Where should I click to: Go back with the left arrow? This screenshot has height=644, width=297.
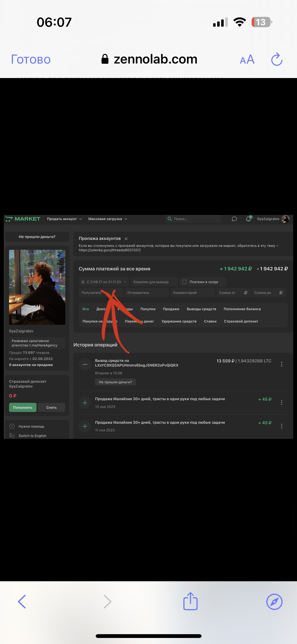pyautogui.click(x=22, y=602)
